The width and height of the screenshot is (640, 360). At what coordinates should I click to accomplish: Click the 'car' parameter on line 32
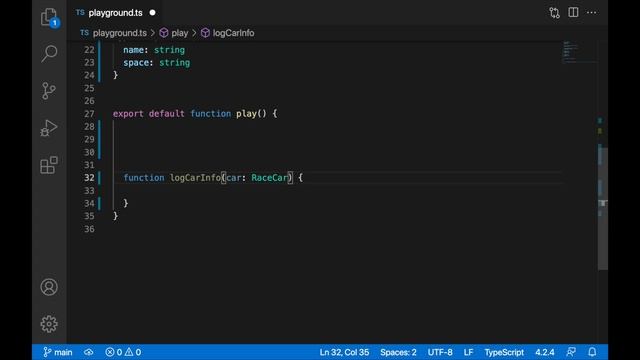coord(233,178)
